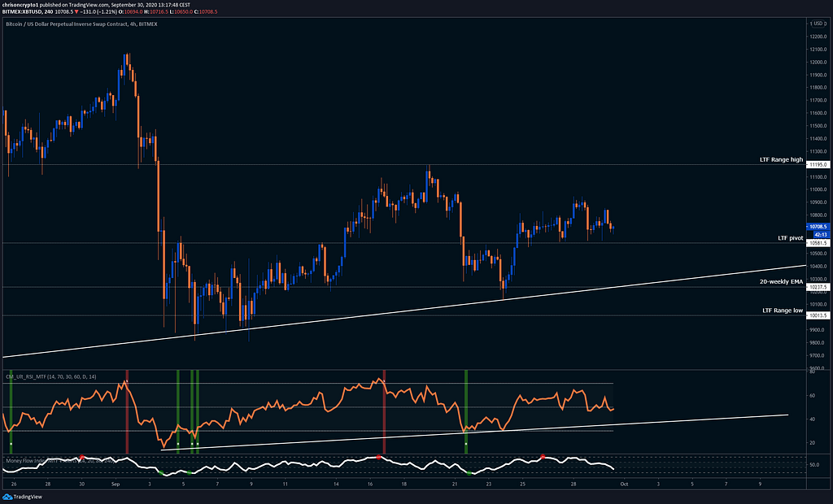Click the 11500.0 price axis label
The image size is (833, 504).
[818, 126]
